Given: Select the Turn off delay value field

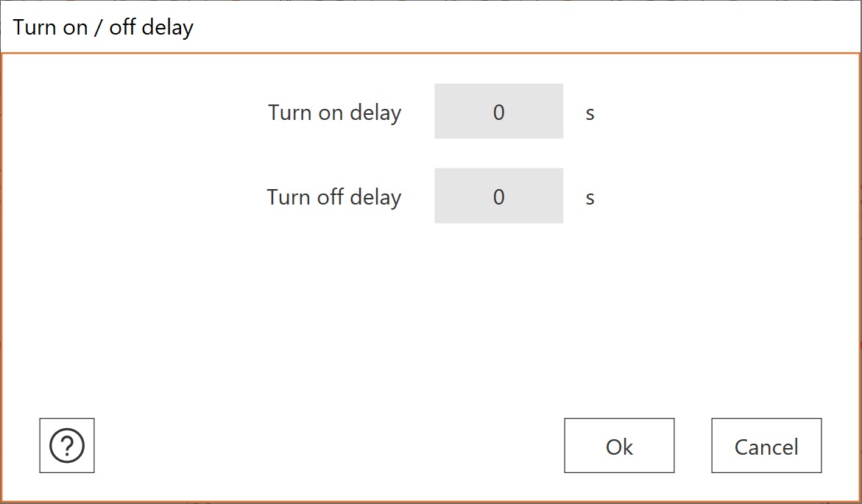Looking at the screenshot, I should 498,196.
